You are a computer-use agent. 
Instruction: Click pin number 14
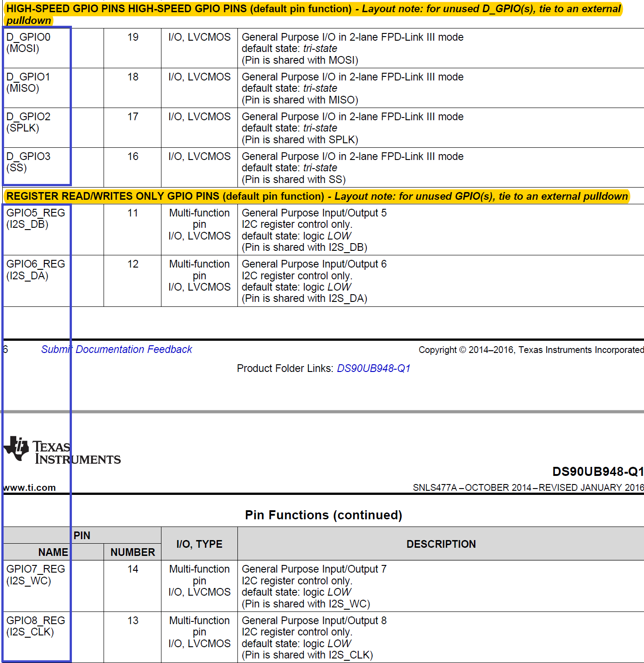(x=133, y=569)
